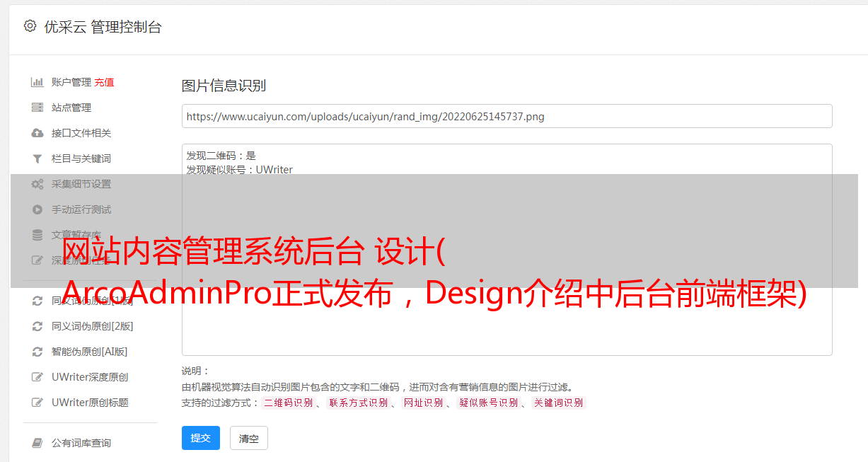Click the book icon next to 公有词库查询

point(37,443)
